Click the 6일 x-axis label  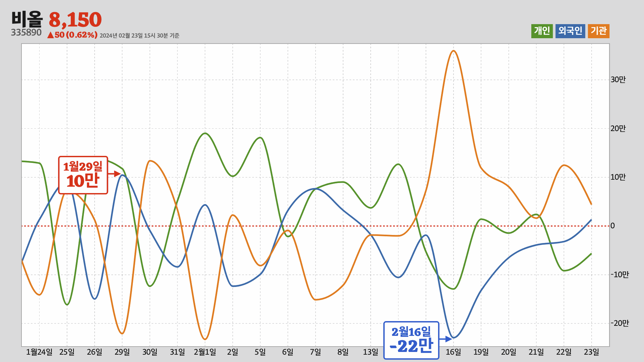pyautogui.click(x=288, y=352)
